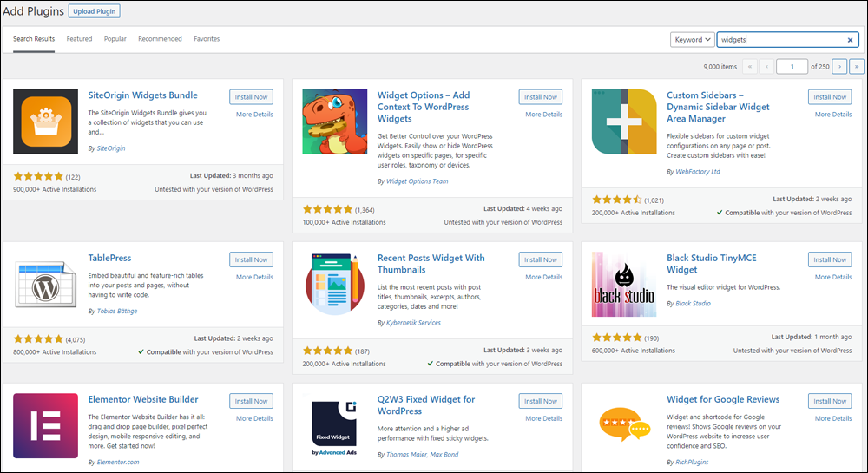Open More Details for Recent Posts Widget
The height and width of the screenshot is (473, 868).
coord(543,277)
